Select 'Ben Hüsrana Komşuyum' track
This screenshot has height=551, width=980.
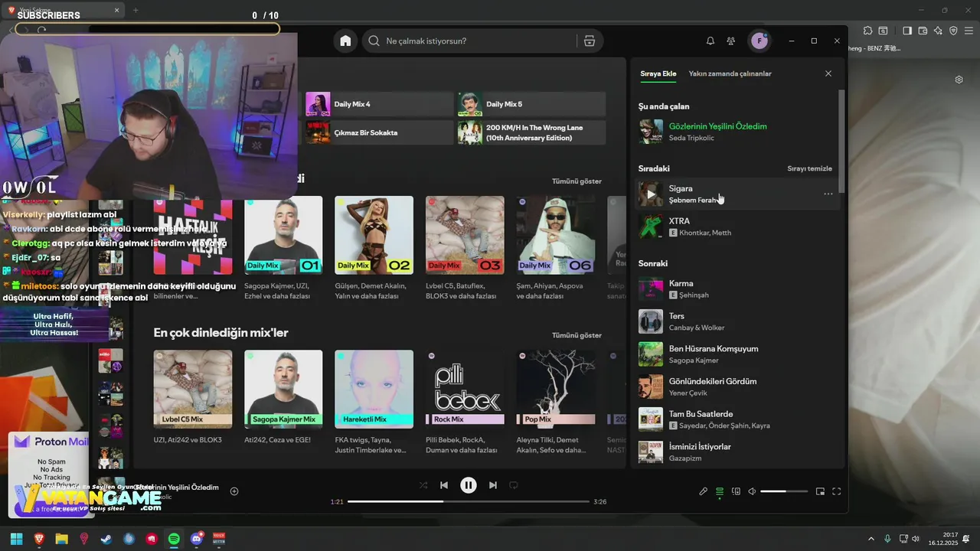click(737, 354)
